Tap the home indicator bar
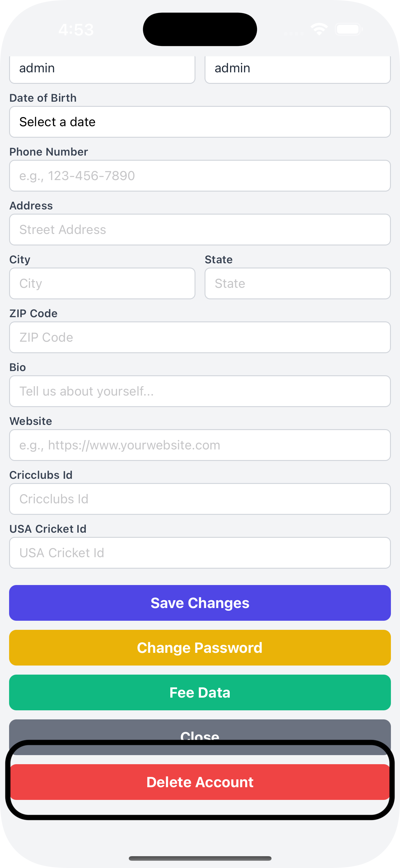The image size is (400, 868). pyautogui.click(x=200, y=858)
